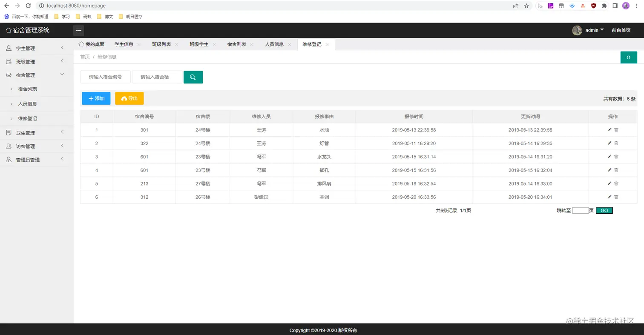Reload the browser page
The height and width of the screenshot is (335, 644).
tap(28, 6)
